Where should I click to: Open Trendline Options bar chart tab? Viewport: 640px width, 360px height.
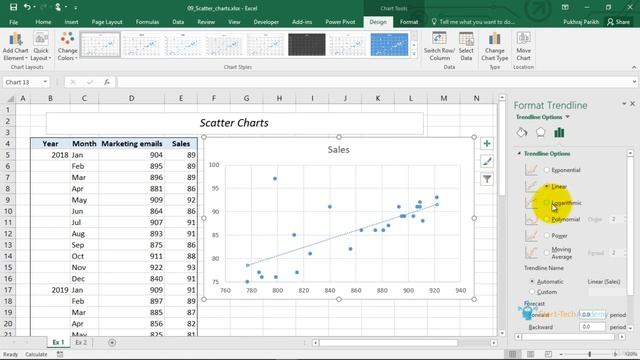559,133
